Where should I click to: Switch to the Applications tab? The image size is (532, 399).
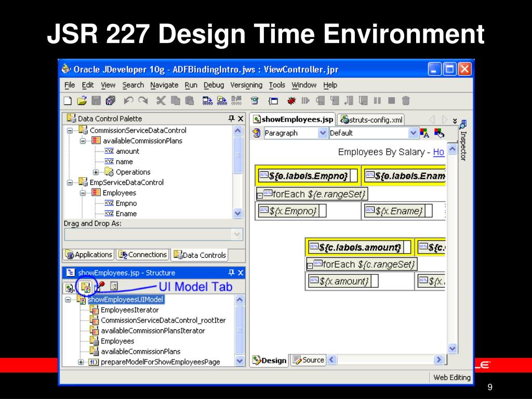[88, 255]
